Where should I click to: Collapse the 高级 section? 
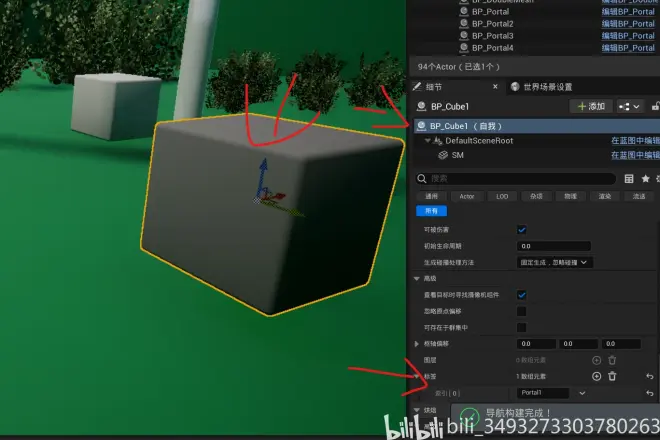pyautogui.click(x=417, y=279)
